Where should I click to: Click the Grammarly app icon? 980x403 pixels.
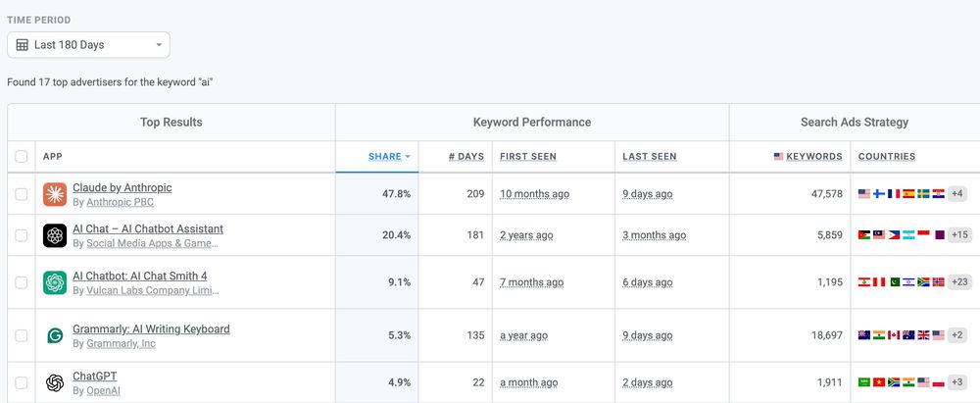pyautogui.click(x=55, y=335)
